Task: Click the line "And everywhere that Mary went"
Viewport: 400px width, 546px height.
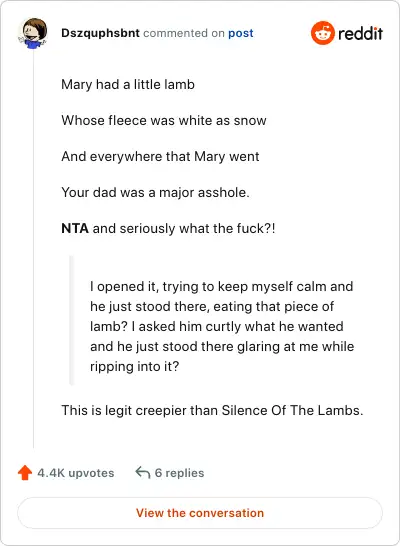Action: 160,157
